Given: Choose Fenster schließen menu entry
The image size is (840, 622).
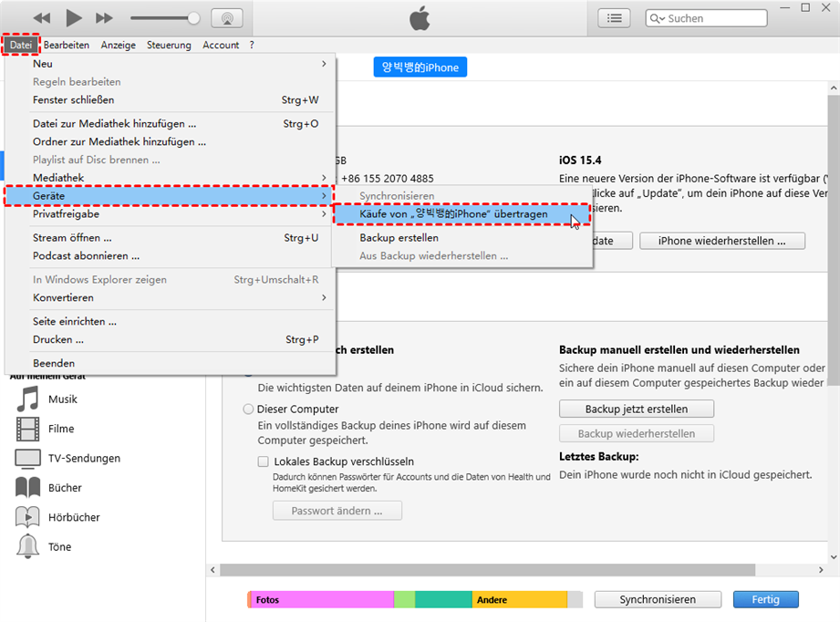Looking at the screenshot, I should pyautogui.click(x=170, y=100).
